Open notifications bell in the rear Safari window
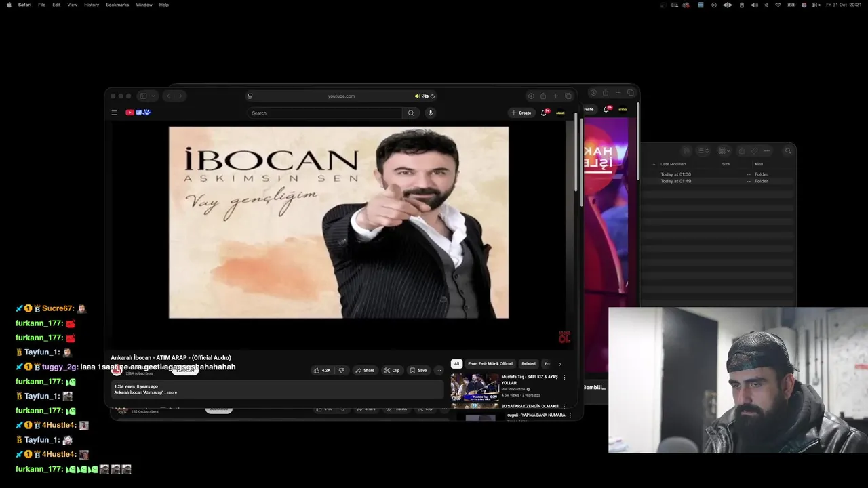Screen dimensions: 868x488 click(x=606, y=109)
